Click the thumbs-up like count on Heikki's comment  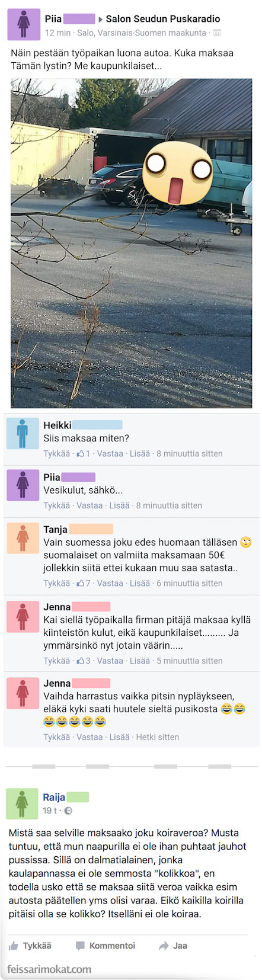[x=84, y=454]
